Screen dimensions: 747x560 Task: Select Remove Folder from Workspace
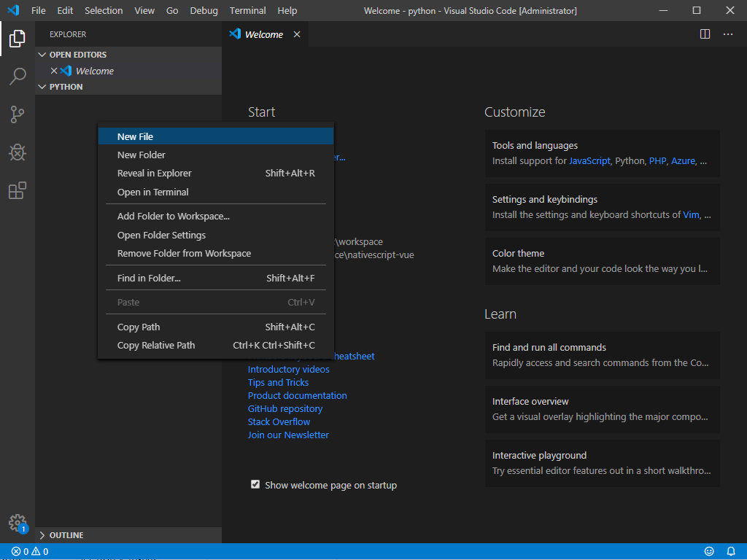tap(216, 253)
